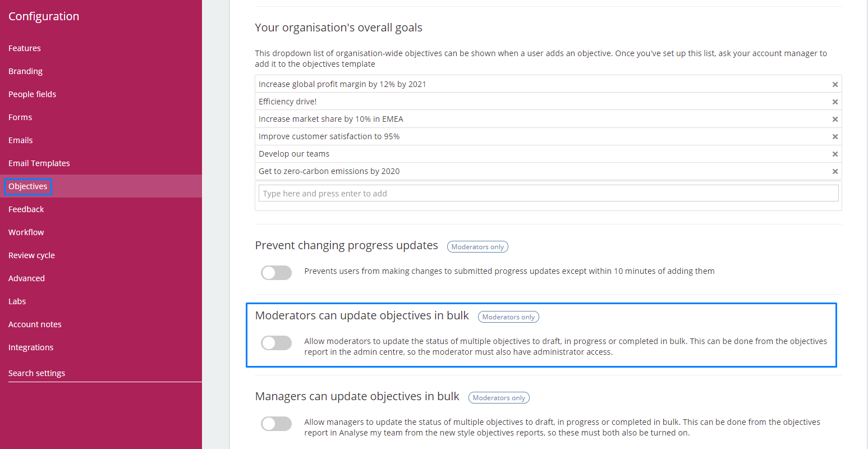Click the 'Type here' goal input field
The width and height of the screenshot is (868, 449).
click(548, 194)
